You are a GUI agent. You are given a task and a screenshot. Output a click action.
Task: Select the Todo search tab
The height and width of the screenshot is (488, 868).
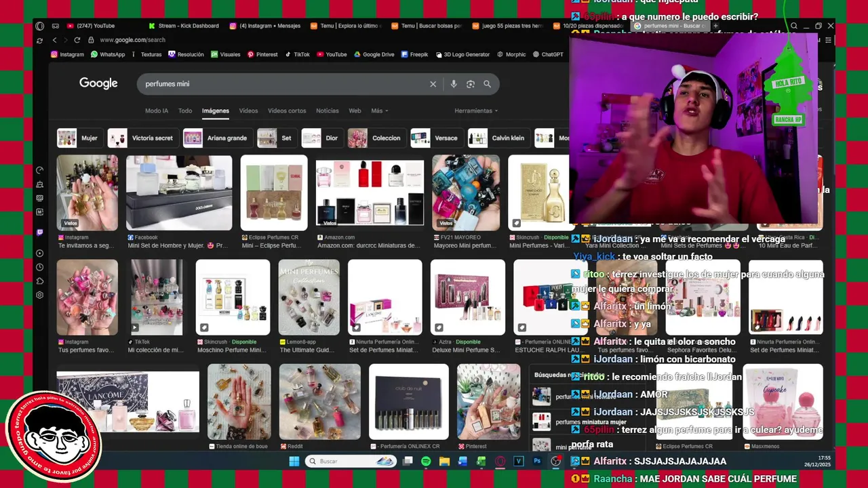[185, 110]
